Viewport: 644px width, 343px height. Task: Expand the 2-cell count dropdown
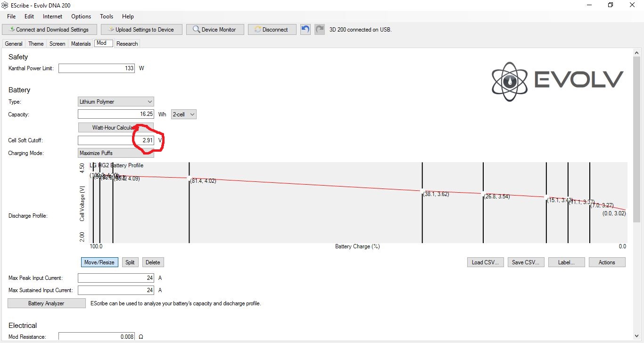183,114
